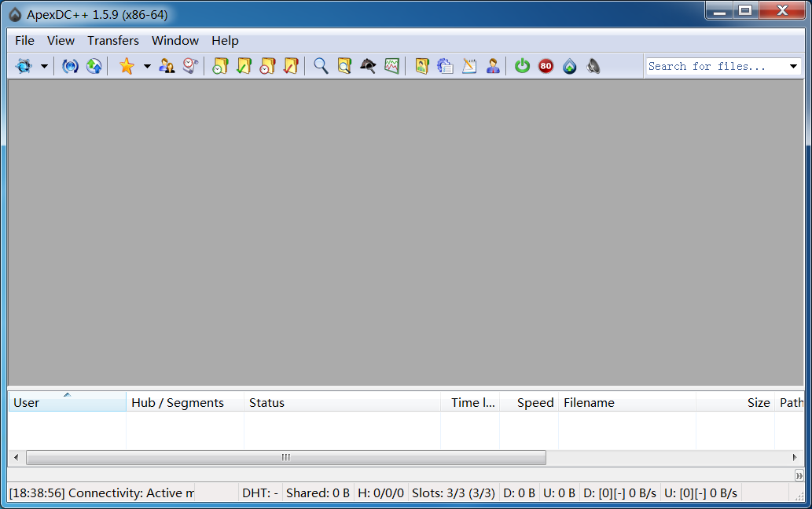The image size is (812, 509).
Task: Open the View menu
Action: [61, 41]
